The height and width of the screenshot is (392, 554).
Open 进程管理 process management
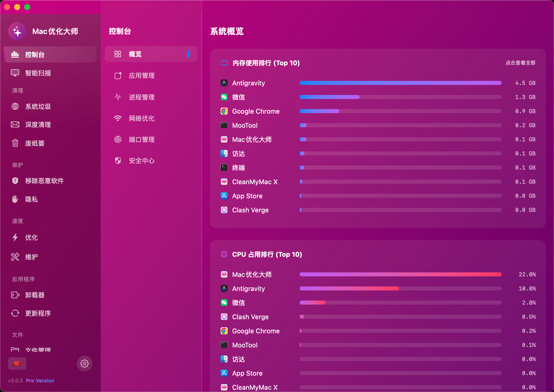coord(142,97)
